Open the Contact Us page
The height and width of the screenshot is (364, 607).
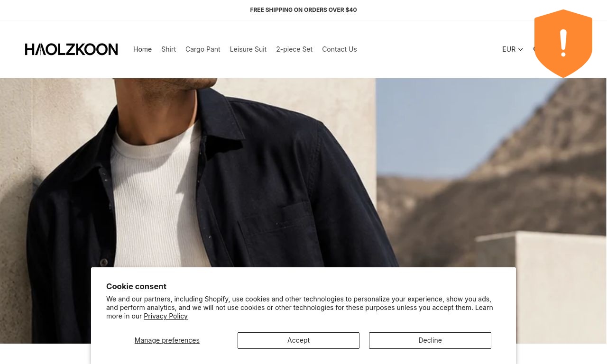339,49
